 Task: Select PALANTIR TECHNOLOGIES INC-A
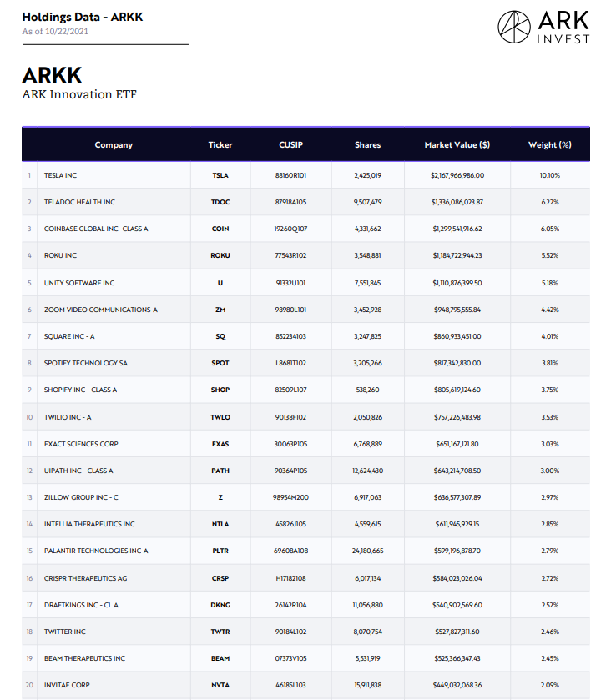coord(96,551)
